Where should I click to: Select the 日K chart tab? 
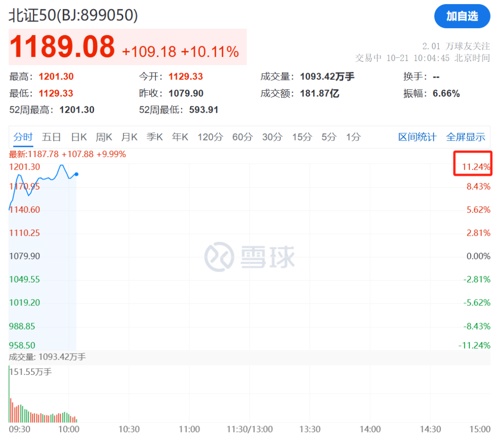tap(79, 137)
